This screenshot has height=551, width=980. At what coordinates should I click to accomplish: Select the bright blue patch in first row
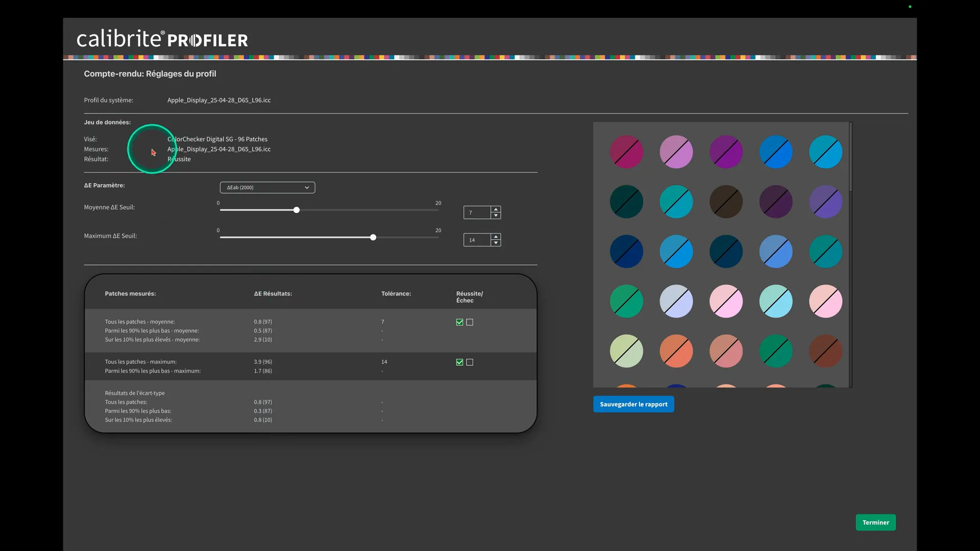776,152
